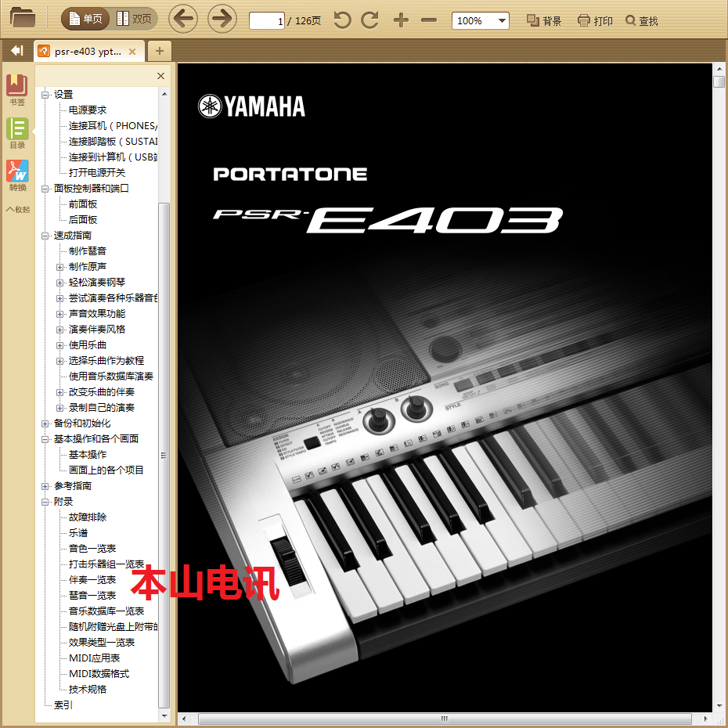Open the 故障排除 outline entry

tap(88, 517)
